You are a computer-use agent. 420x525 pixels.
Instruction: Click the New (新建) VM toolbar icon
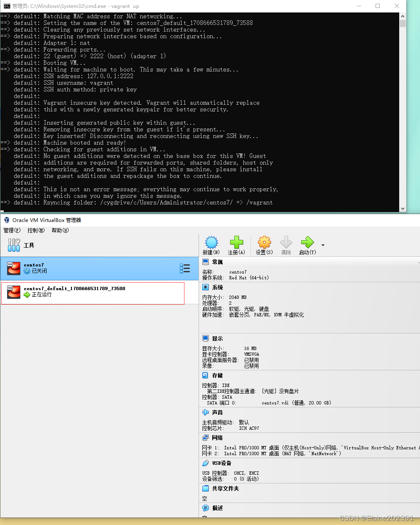click(211, 242)
